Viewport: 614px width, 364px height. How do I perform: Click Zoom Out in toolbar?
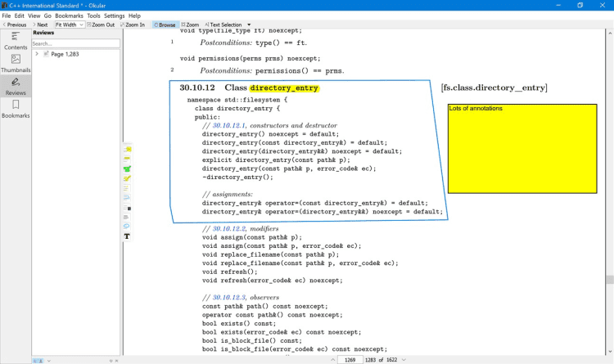point(101,25)
